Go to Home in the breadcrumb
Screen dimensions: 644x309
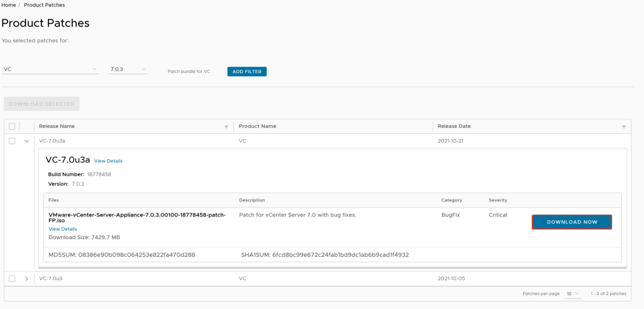tap(9, 5)
